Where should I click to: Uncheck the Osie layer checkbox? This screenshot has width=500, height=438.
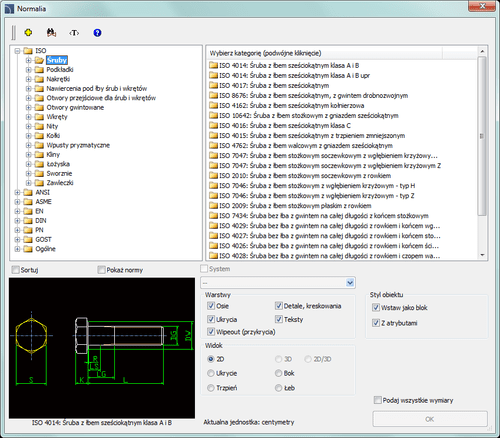(211, 306)
